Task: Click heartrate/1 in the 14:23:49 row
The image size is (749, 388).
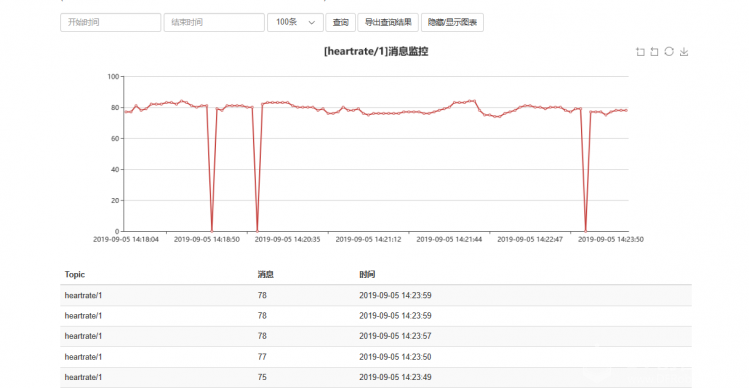Action: click(83, 377)
